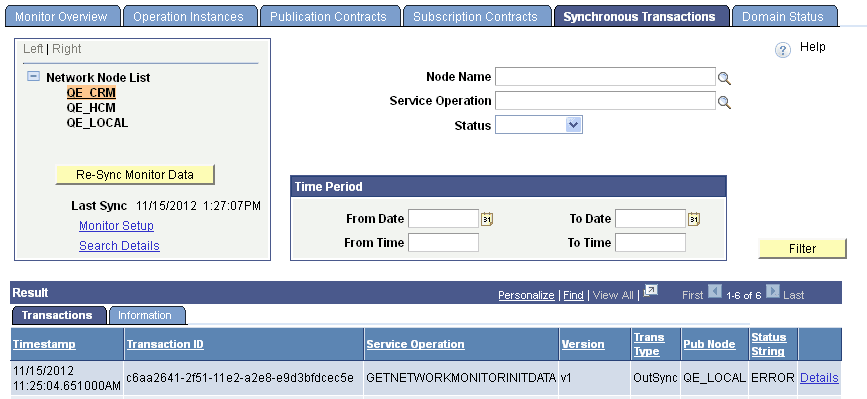Click the ERROR status cell
Image resolution: width=867 pixels, height=399 pixels.
[774, 378]
